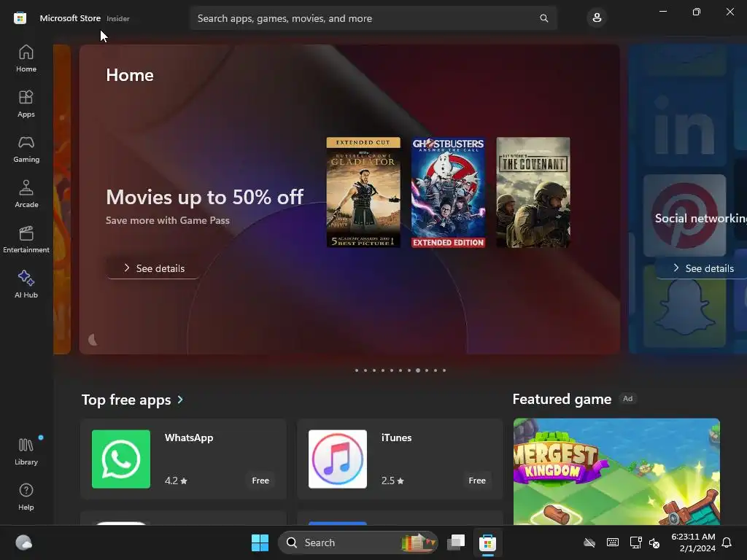Click the Featured game heading
The width and height of the screenshot is (747, 560).
coord(562,399)
